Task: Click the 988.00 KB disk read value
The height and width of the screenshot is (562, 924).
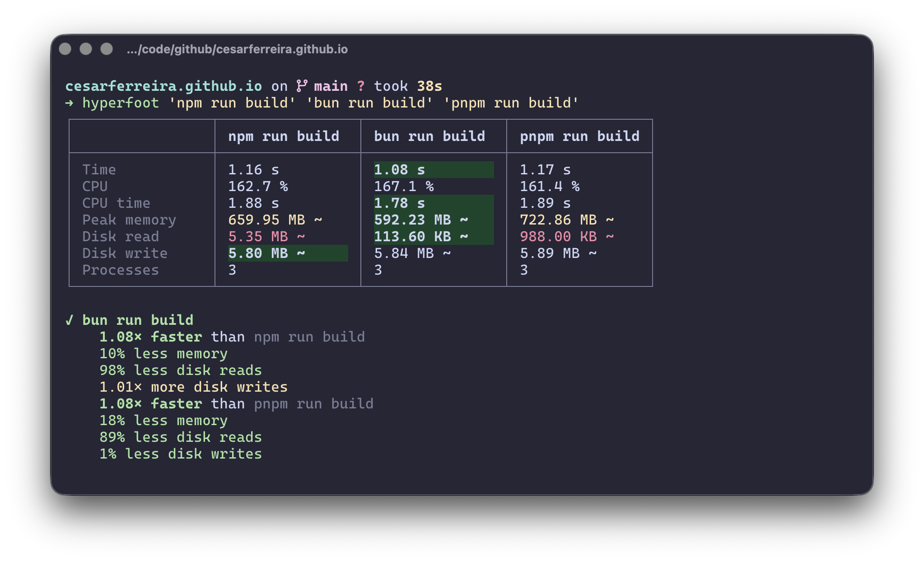Action: tap(567, 237)
